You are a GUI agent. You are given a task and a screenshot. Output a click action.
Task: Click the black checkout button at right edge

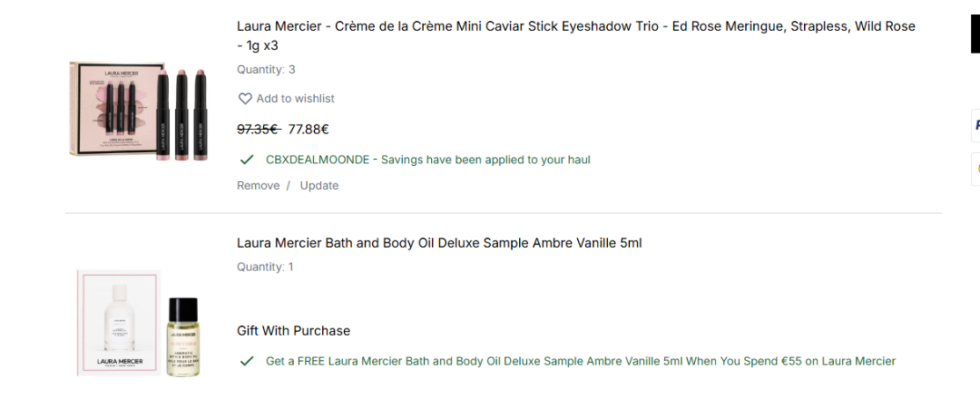tap(975, 34)
